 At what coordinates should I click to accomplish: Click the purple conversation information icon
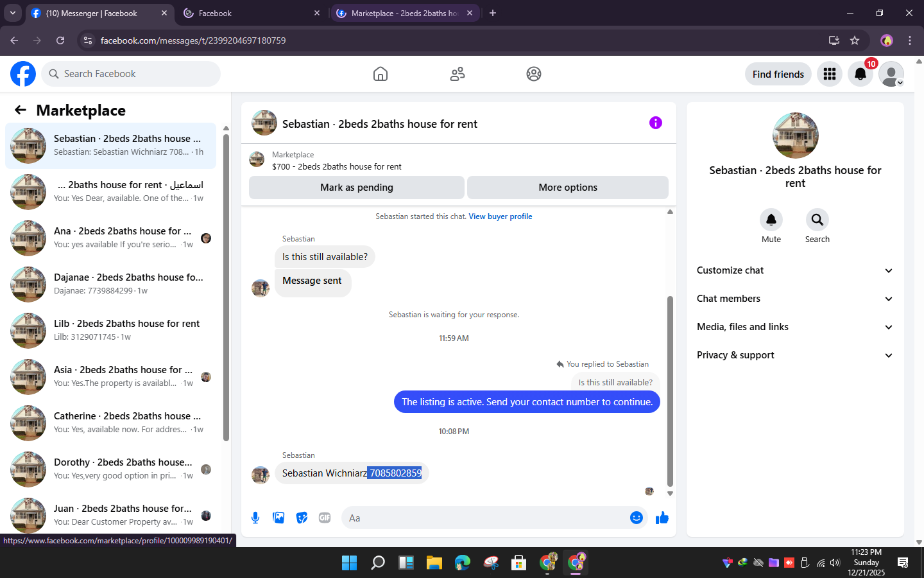656,123
